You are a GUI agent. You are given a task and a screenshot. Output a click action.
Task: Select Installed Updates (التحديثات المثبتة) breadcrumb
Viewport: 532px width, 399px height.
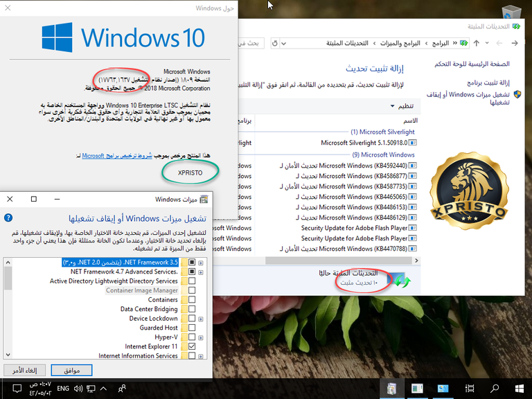tap(347, 43)
